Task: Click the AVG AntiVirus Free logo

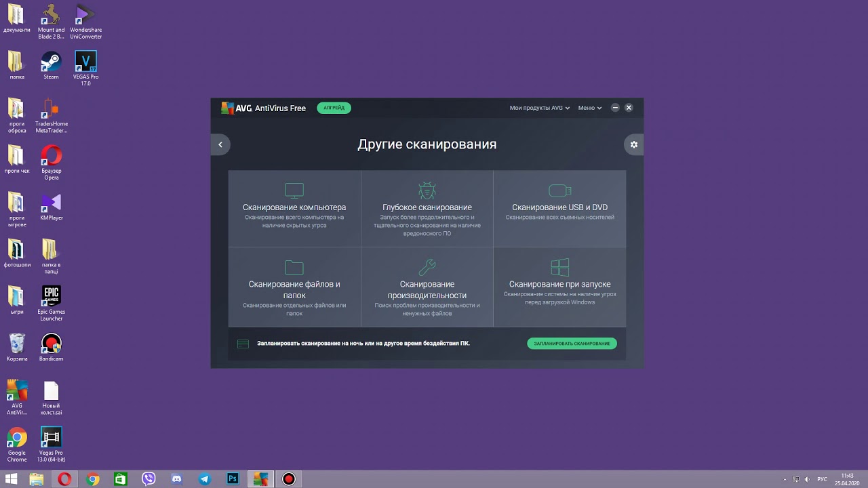Action: pos(264,108)
